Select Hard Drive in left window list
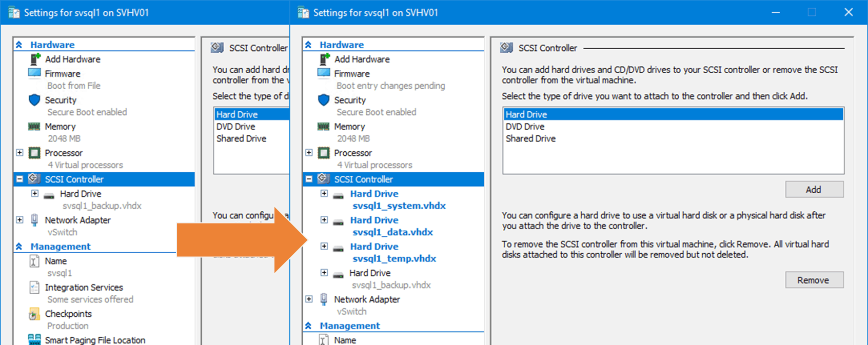This screenshot has height=345, width=868. [252, 114]
